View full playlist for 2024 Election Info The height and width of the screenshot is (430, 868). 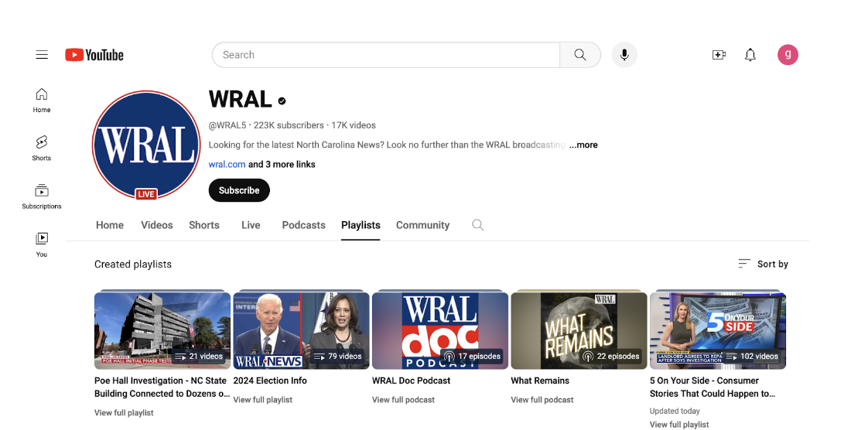click(x=263, y=400)
